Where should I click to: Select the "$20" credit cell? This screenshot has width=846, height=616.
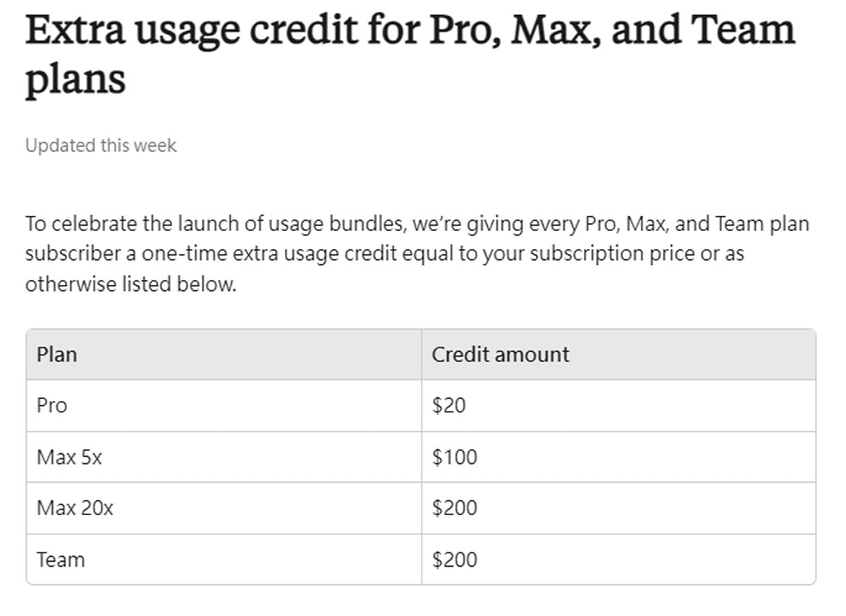tap(448, 406)
